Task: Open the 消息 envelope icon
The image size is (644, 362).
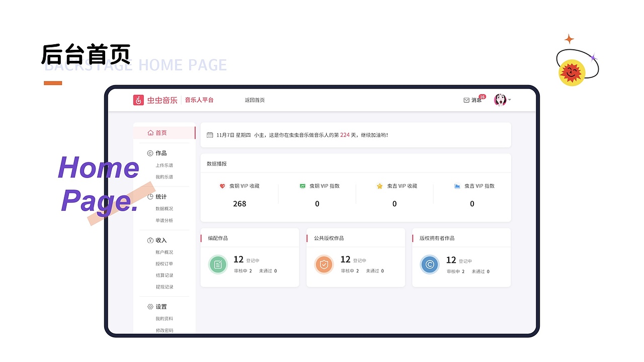Action: [x=466, y=100]
